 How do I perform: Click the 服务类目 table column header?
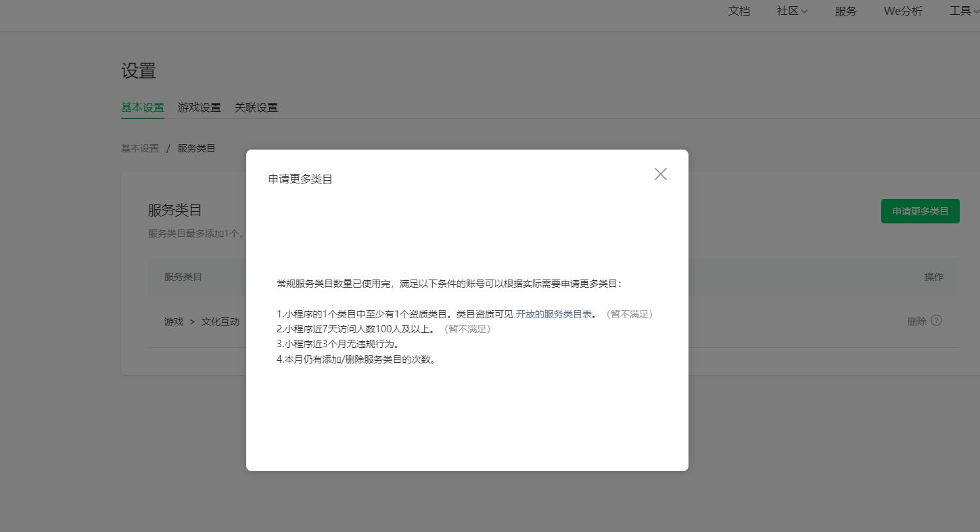point(183,277)
